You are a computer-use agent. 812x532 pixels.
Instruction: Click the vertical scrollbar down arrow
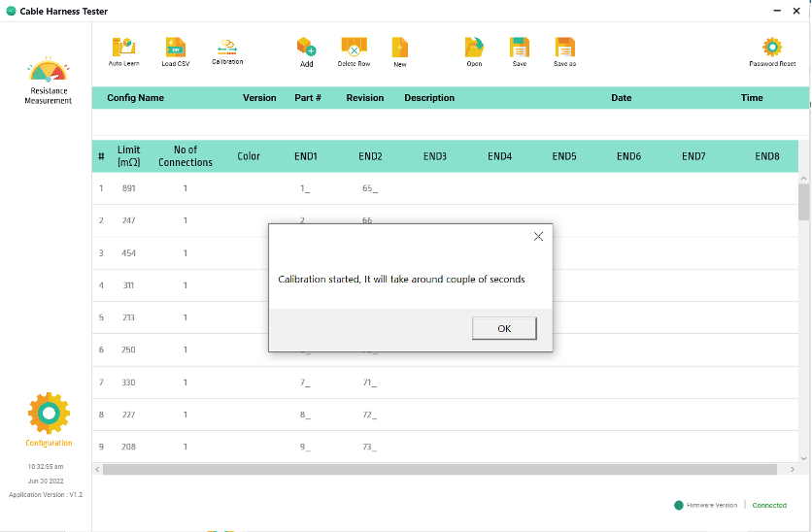(x=803, y=458)
